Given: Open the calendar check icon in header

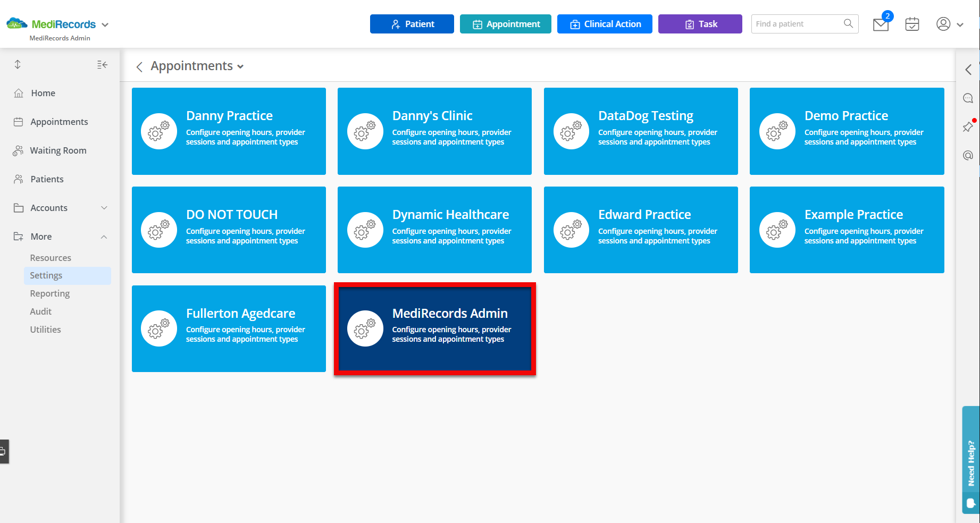Looking at the screenshot, I should (x=912, y=24).
